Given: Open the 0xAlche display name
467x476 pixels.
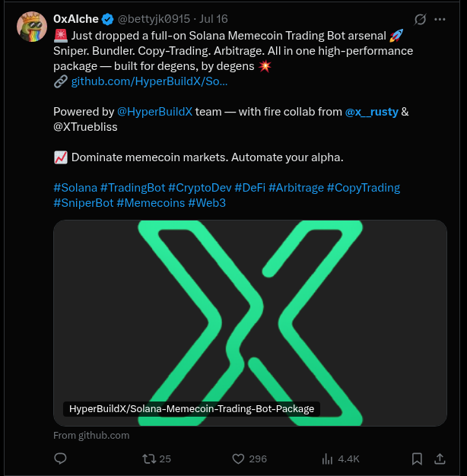Looking at the screenshot, I should pyautogui.click(x=76, y=19).
